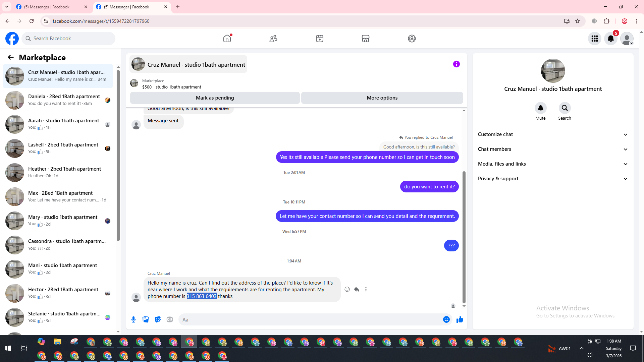This screenshot has width=644, height=362.
Task: Mute this conversation
Action: (x=540, y=108)
